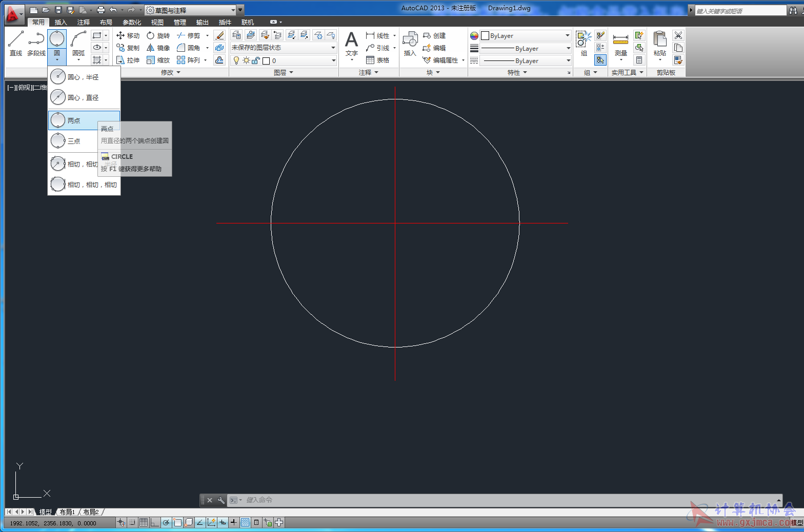Click the Table (表格) tool

click(378, 60)
